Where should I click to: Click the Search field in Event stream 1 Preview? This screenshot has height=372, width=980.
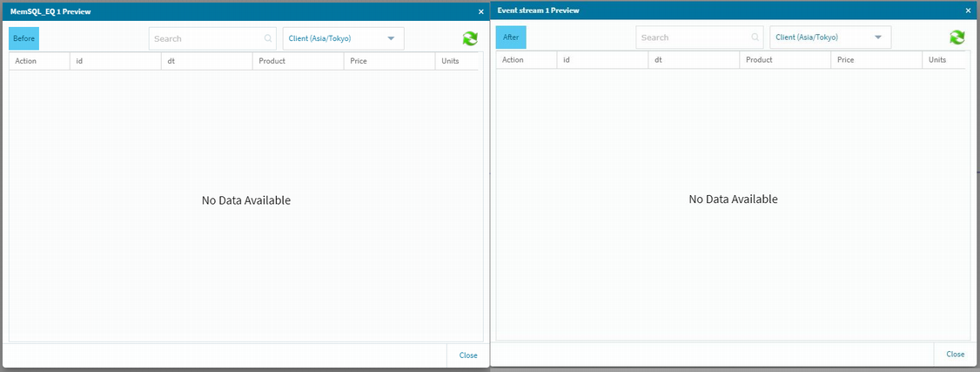tap(700, 37)
